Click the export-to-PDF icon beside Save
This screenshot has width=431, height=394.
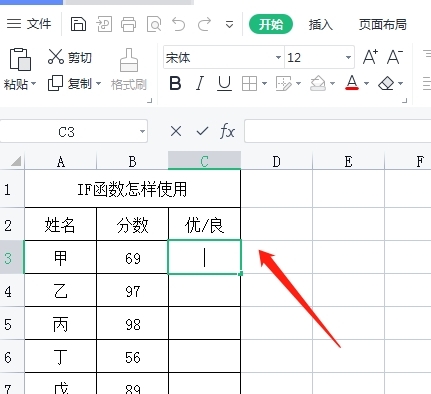tap(104, 24)
